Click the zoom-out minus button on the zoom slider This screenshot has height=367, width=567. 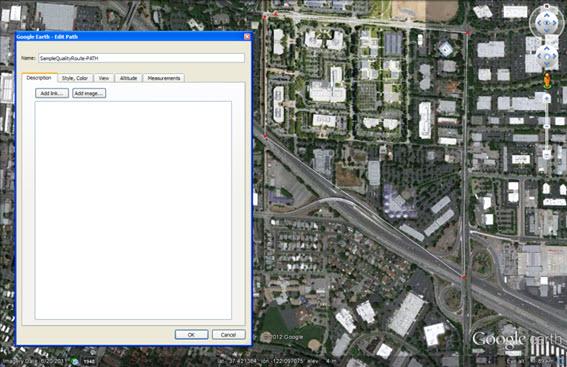pos(546,154)
